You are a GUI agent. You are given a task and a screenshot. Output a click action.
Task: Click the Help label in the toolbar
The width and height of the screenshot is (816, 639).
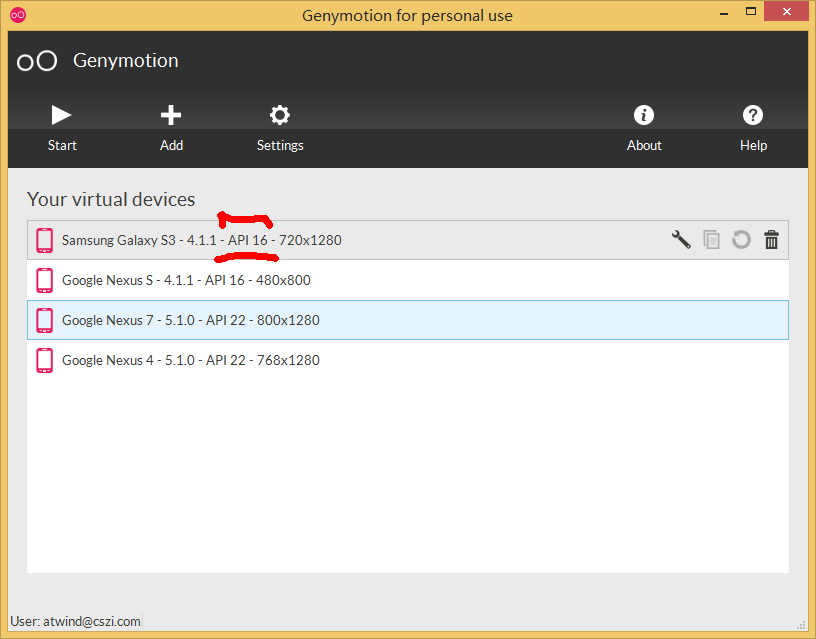coord(754,145)
